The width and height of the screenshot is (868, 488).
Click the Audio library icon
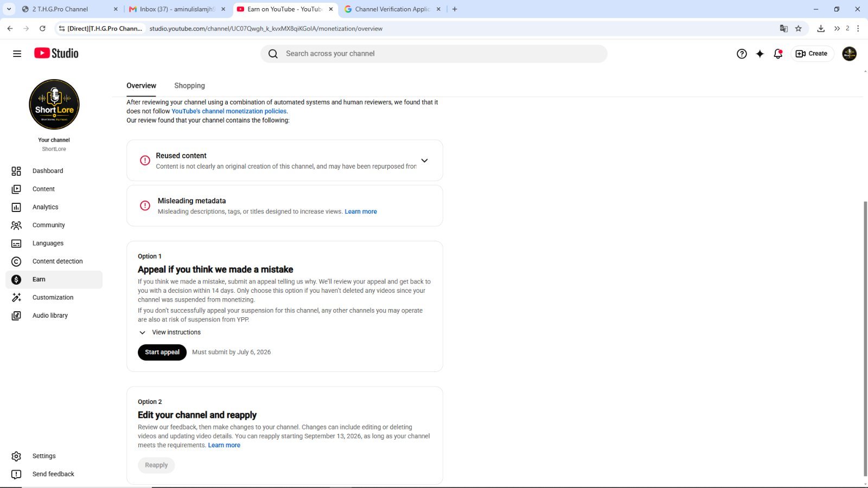(x=16, y=316)
